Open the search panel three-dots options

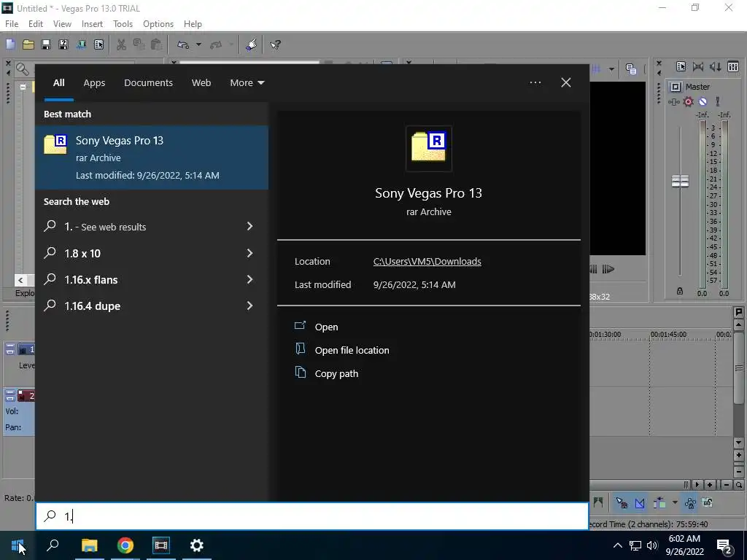pyautogui.click(x=535, y=83)
